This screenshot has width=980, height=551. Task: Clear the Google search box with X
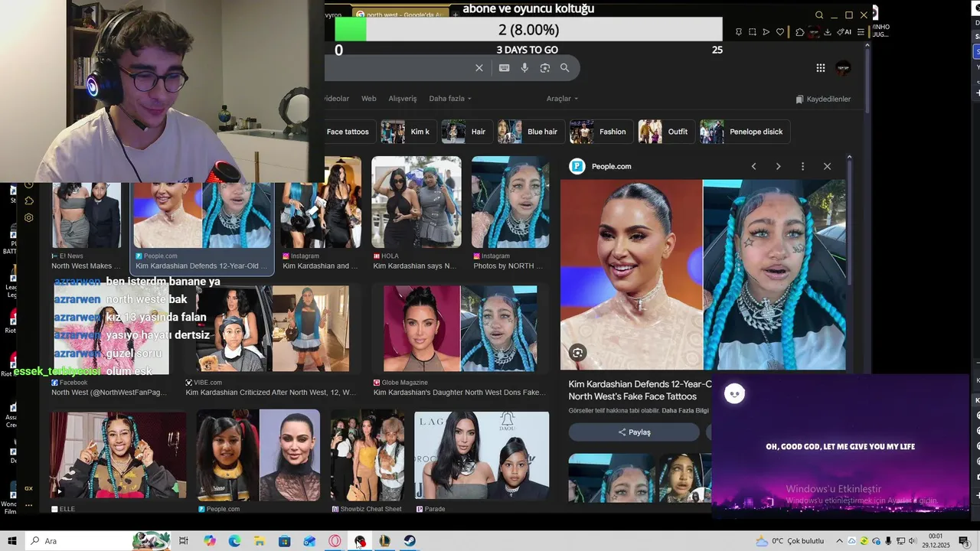(x=479, y=68)
